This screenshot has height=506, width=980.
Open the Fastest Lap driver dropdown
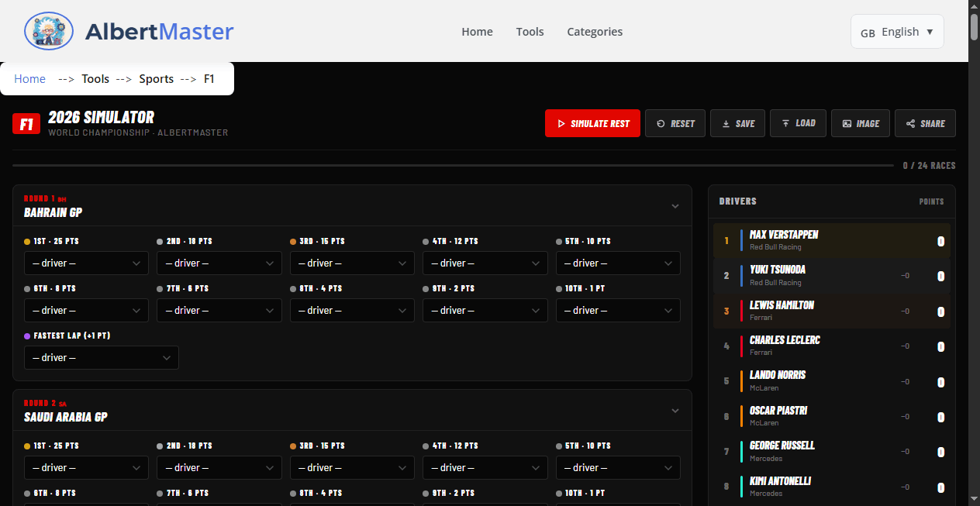[x=101, y=357]
